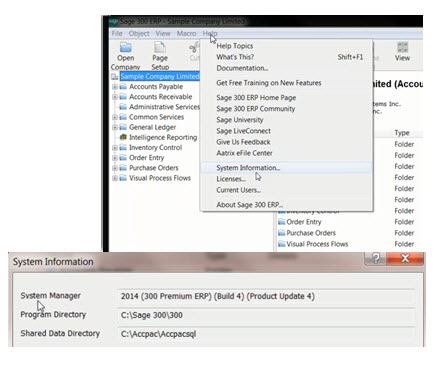Image resolution: width=436 pixels, height=365 pixels.
Task: Click the company icon beside Sample Company Limited
Action: click(x=114, y=77)
